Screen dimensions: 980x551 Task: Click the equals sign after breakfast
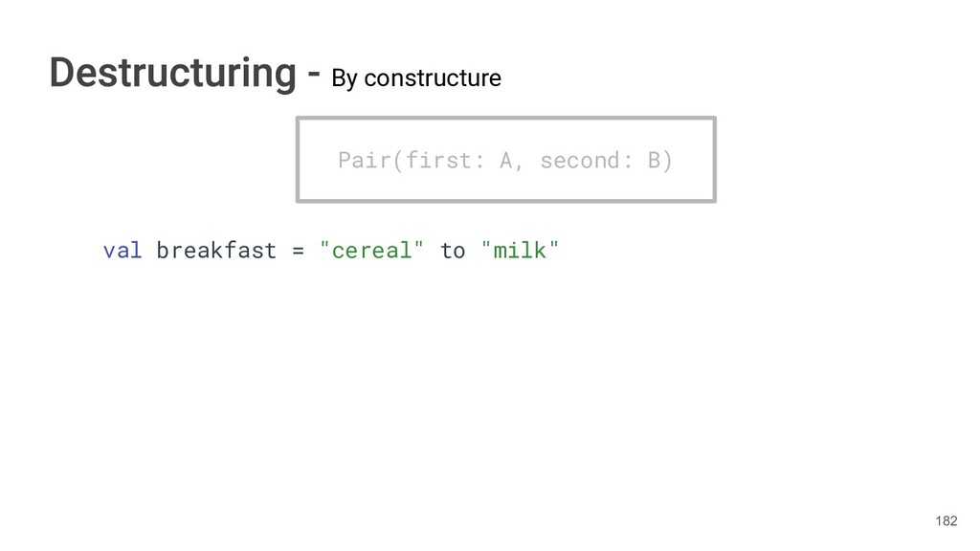point(298,251)
